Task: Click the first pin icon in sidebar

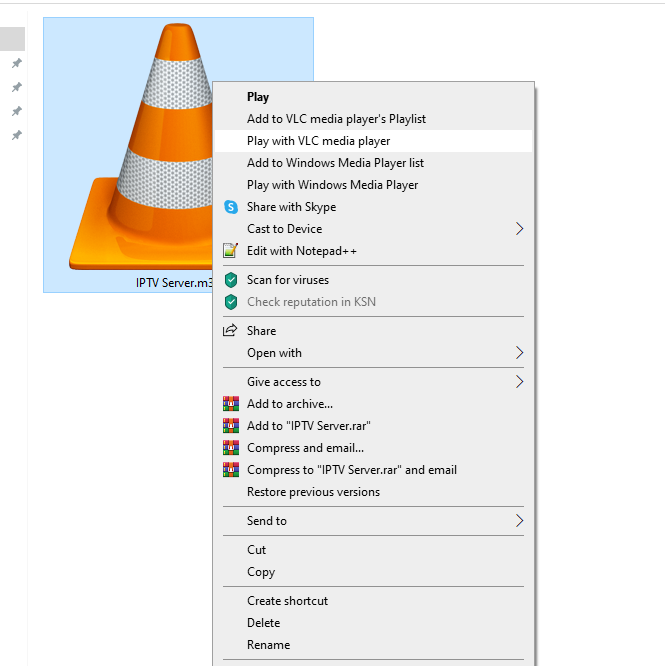Action: pos(17,63)
